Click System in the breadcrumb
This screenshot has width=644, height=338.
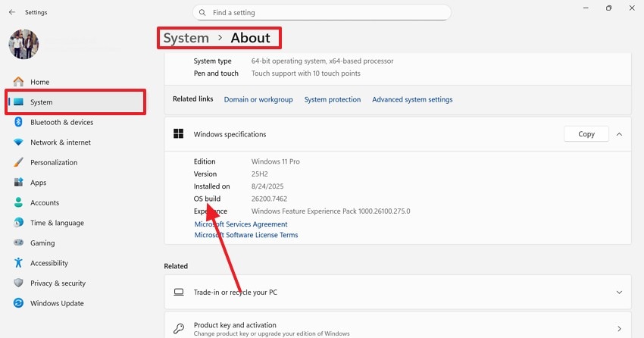click(x=186, y=38)
